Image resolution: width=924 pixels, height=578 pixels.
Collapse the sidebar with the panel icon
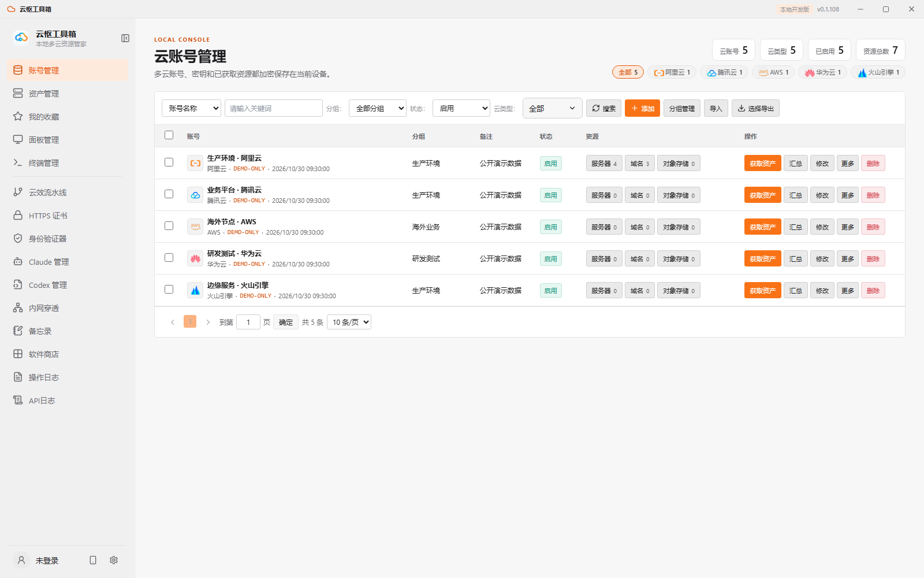[x=125, y=38]
